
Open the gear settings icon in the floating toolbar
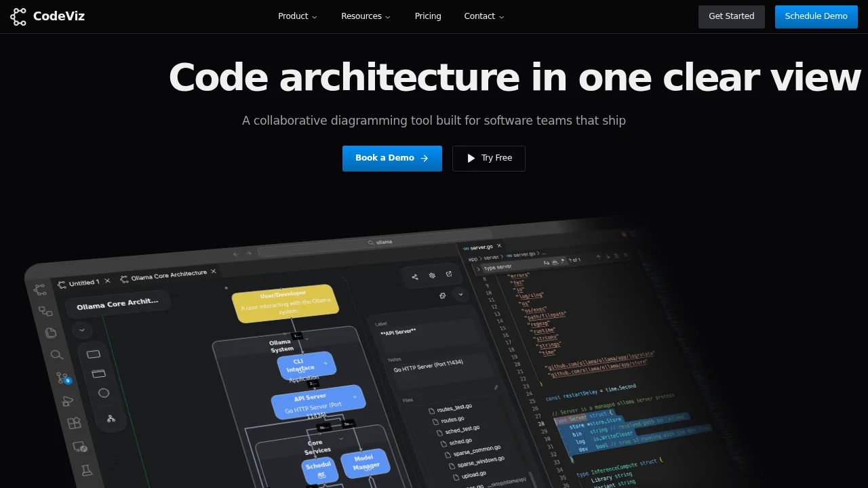coord(432,276)
